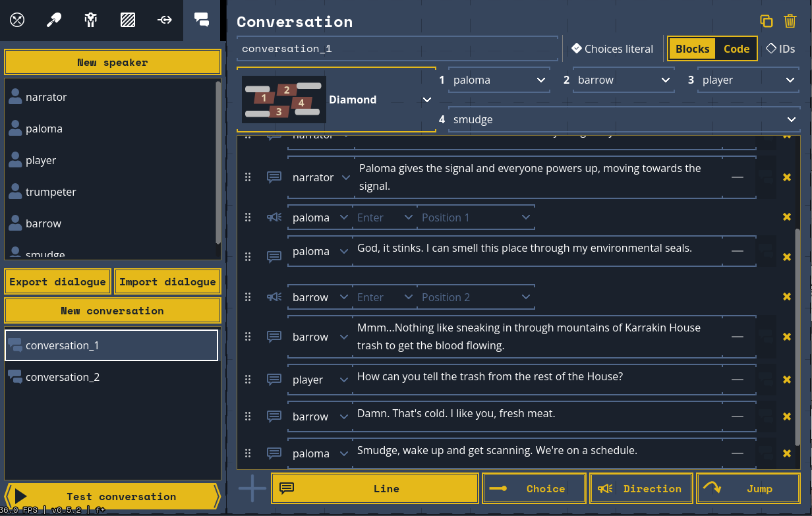Delete the conversation via the trash icon

click(x=790, y=21)
